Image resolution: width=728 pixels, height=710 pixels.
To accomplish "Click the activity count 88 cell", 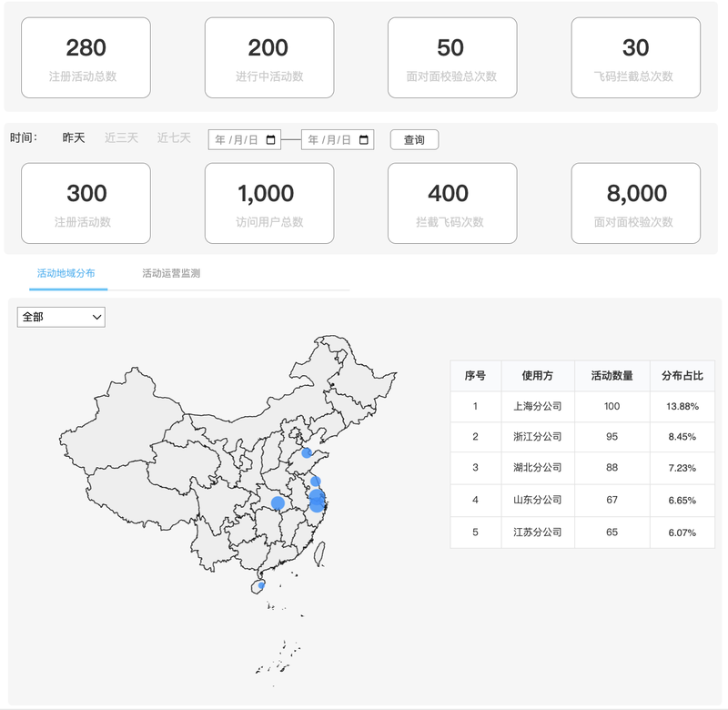I will point(612,468).
